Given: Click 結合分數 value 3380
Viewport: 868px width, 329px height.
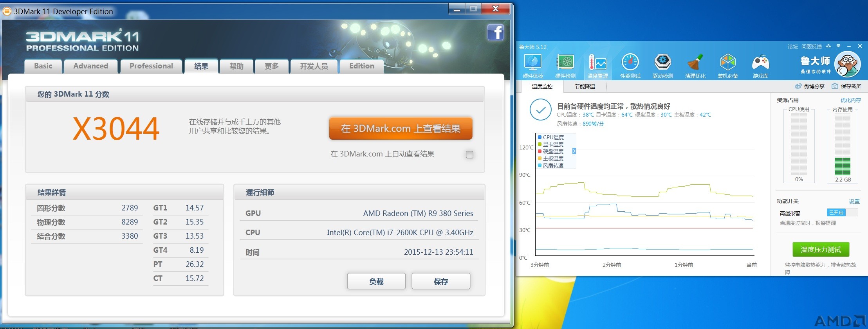Looking at the screenshot, I should [130, 236].
